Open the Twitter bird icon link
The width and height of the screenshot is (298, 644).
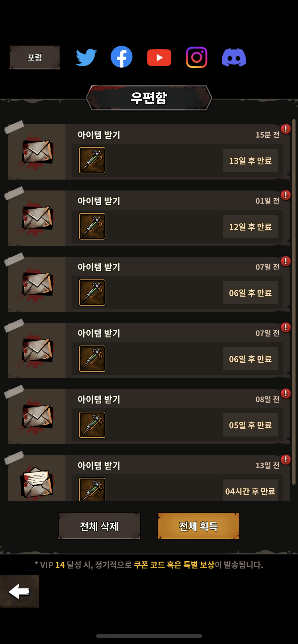pyautogui.click(x=86, y=57)
